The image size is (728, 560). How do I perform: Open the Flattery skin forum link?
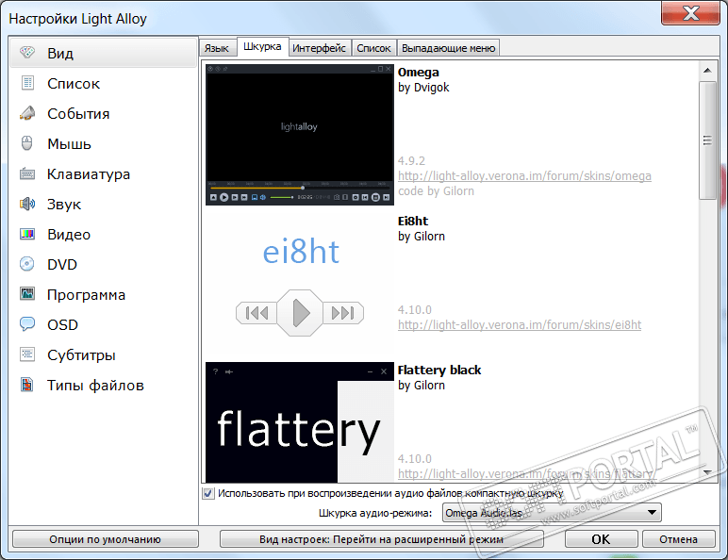pyautogui.click(x=525, y=474)
